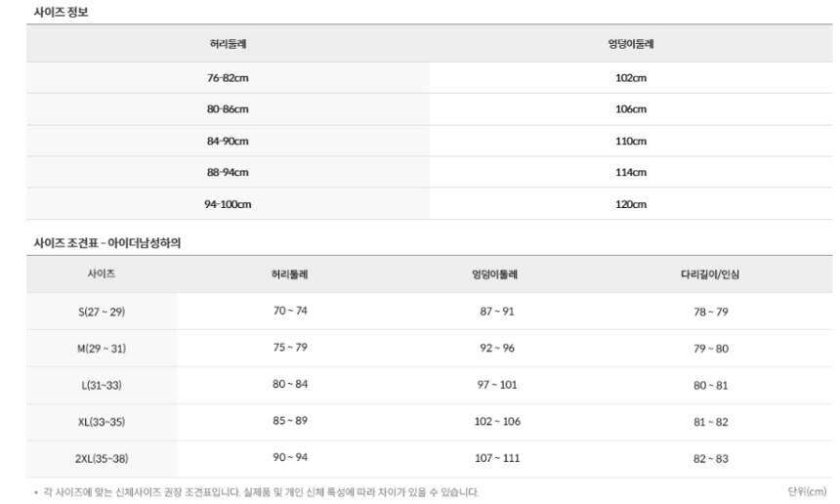Screen dimensions: 840x504
Task: Select the 110cm hip value
Action: [x=631, y=141]
